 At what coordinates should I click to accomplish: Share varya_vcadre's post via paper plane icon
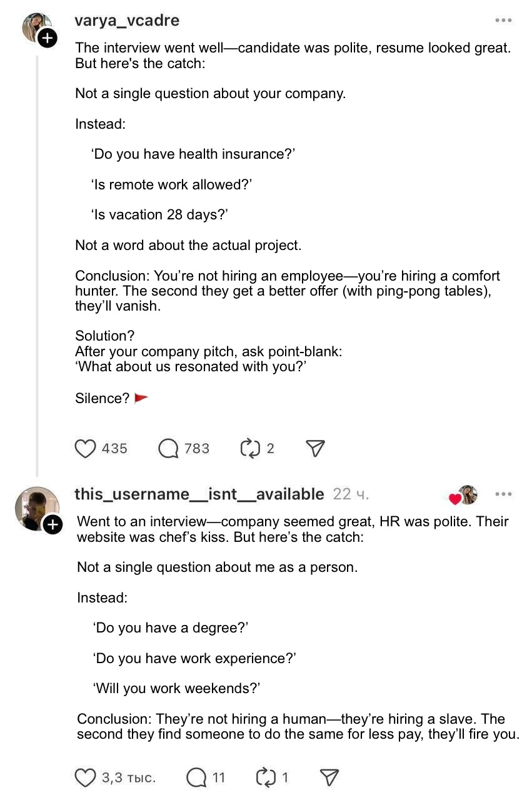point(316,448)
